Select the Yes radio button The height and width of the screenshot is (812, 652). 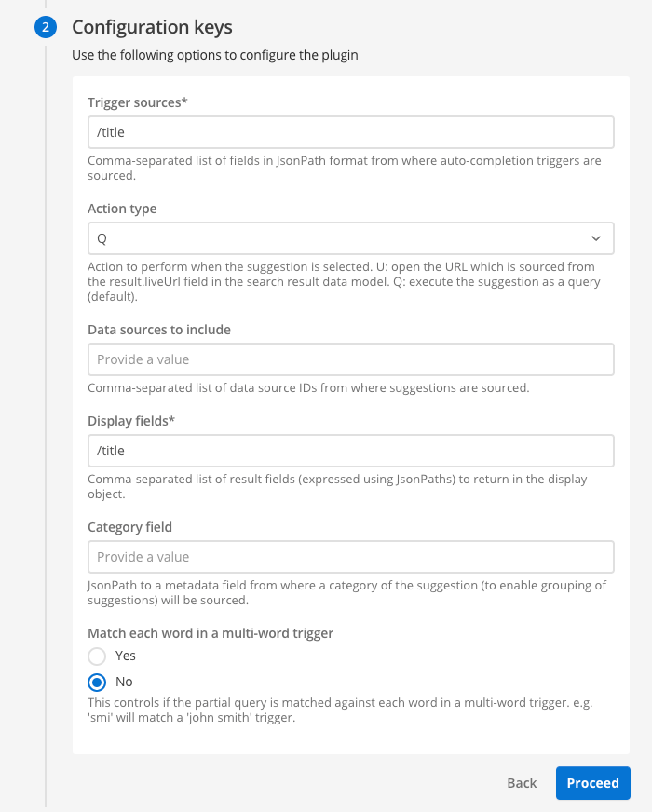point(97,656)
